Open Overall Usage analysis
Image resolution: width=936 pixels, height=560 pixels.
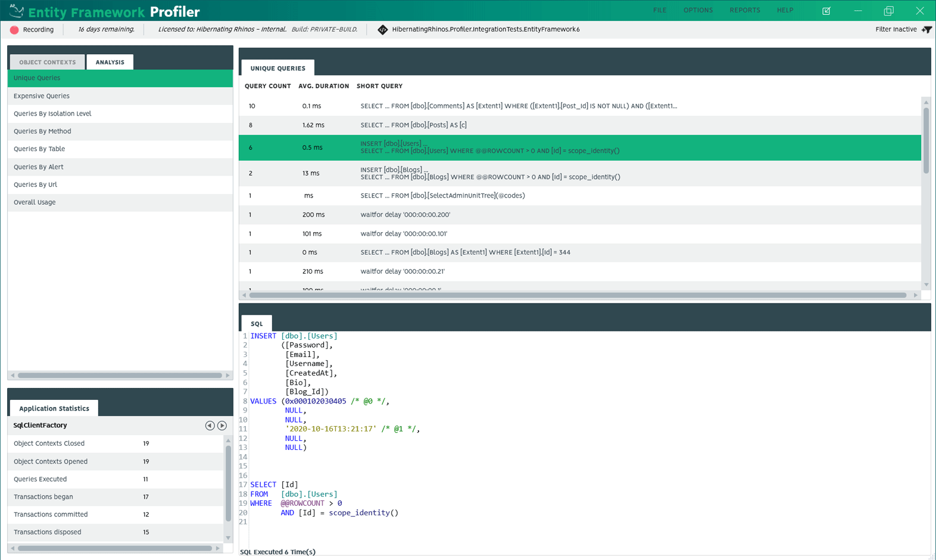pyautogui.click(x=120, y=202)
